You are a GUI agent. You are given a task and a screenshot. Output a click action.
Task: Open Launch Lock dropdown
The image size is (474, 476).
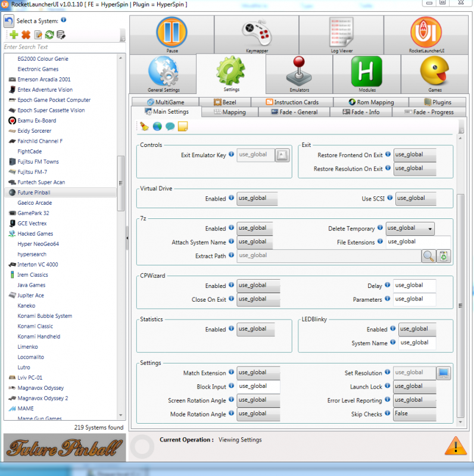coord(414,386)
